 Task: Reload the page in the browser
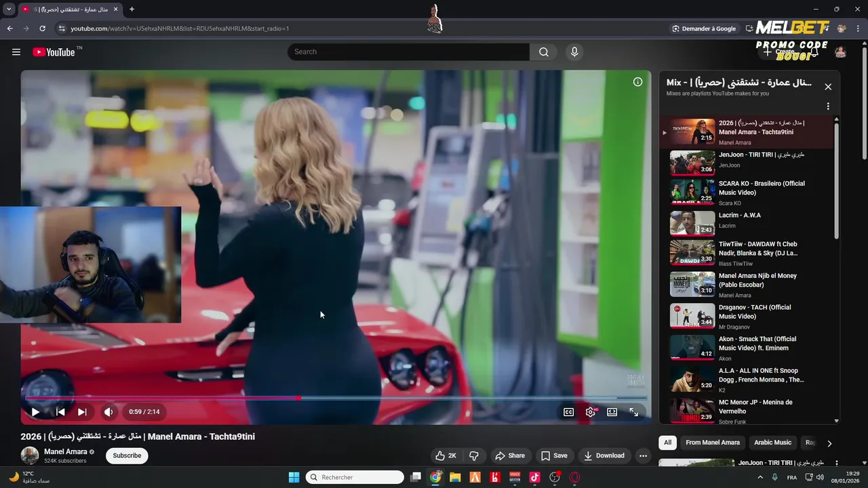click(42, 28)
